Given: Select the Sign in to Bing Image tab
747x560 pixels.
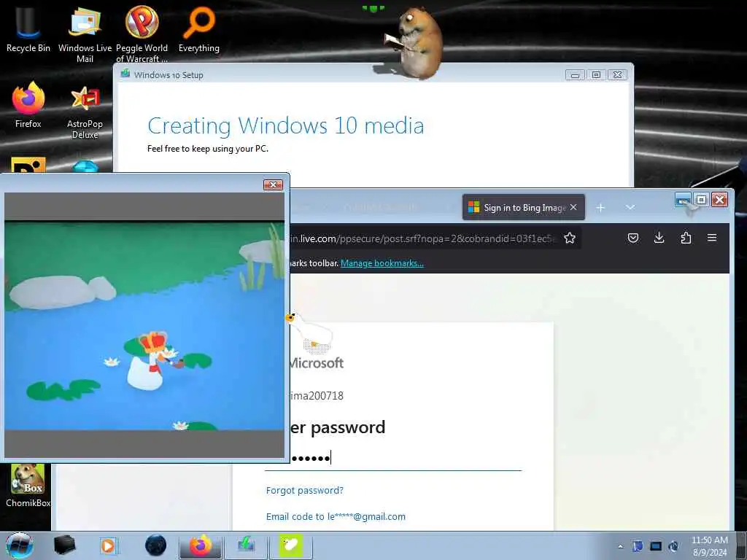Looking at the screenshot, I should tap(519, 208).
